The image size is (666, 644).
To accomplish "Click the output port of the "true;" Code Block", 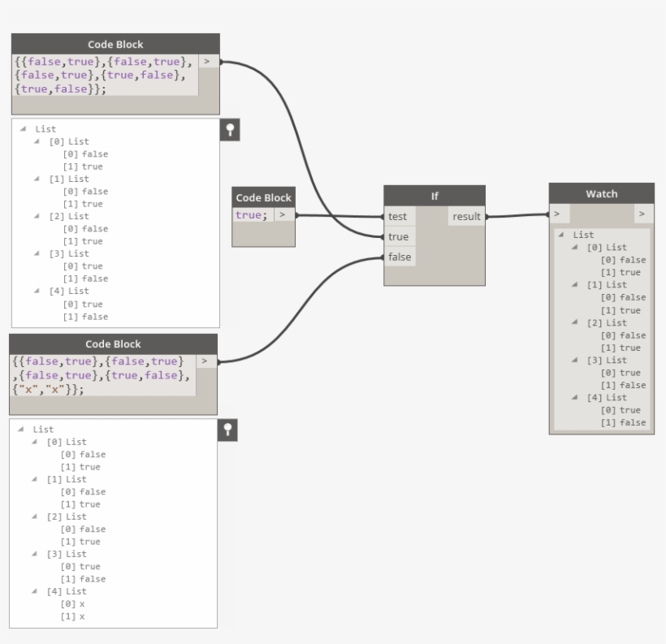I will tap(283, 215).
